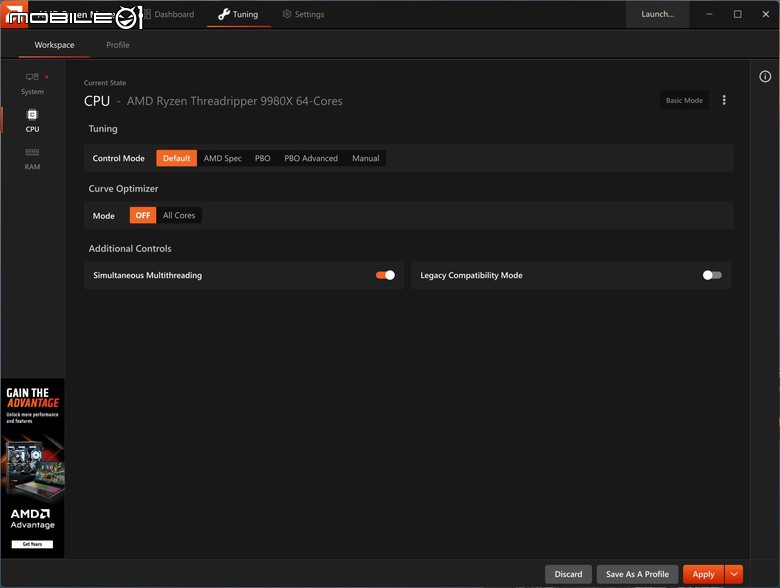Set Control Mode to PBO Advanced

pos(311,158)
